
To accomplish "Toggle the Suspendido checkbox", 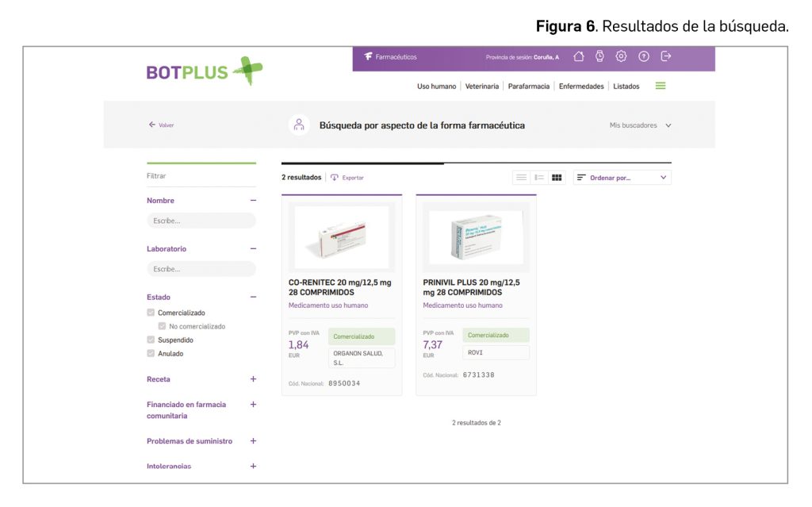I will (x=151, y=340).
